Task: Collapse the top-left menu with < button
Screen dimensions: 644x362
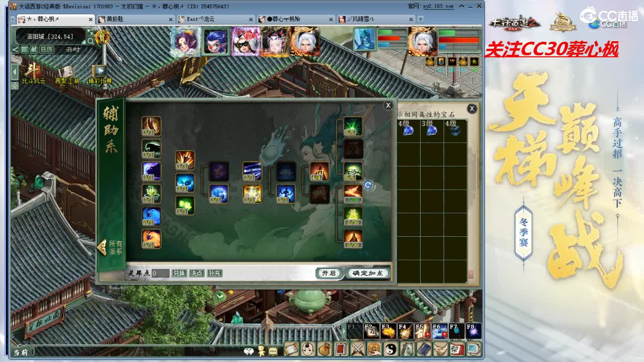Action: [16, 49]
